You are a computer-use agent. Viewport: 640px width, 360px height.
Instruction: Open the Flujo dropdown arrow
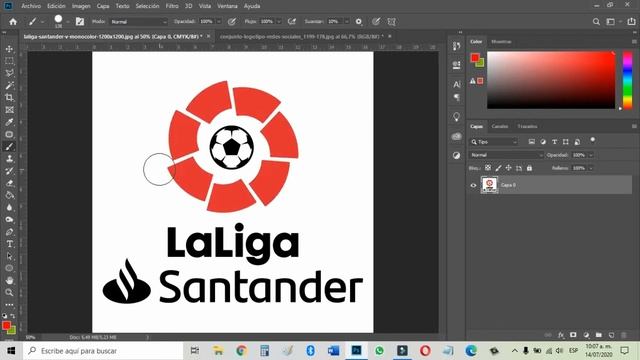pos(279,22)
